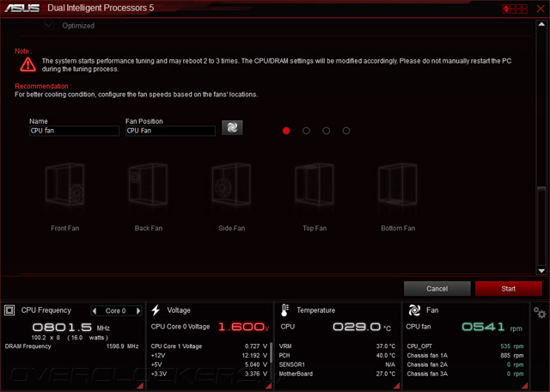
Task: Expand the Fan panel corner triangle
Action: click(x=525, y=386)
